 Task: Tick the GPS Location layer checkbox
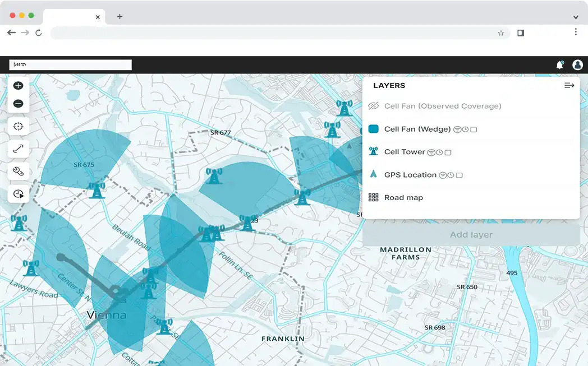click(459, 175)
